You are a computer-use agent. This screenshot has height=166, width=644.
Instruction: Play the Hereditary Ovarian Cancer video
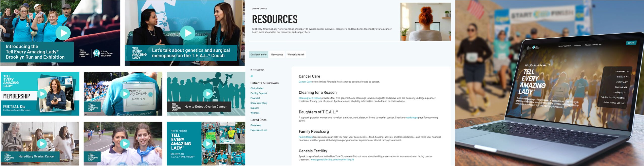[42, 144]
